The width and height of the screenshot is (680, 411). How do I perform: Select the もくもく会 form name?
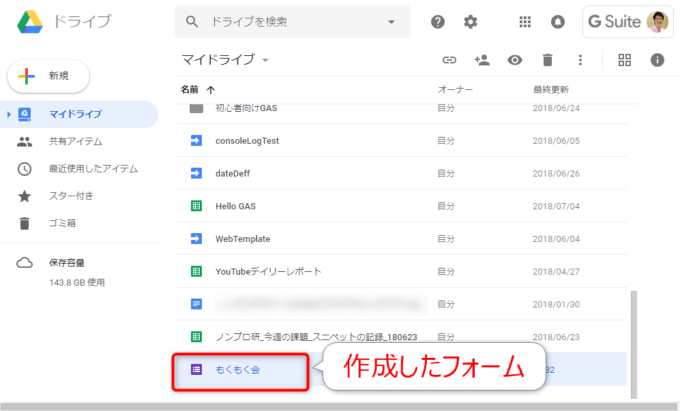[x=238, y=370]
